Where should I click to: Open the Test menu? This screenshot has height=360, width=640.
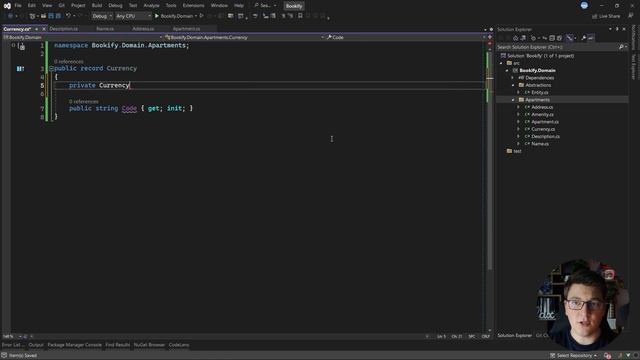[x=133, y=6]
